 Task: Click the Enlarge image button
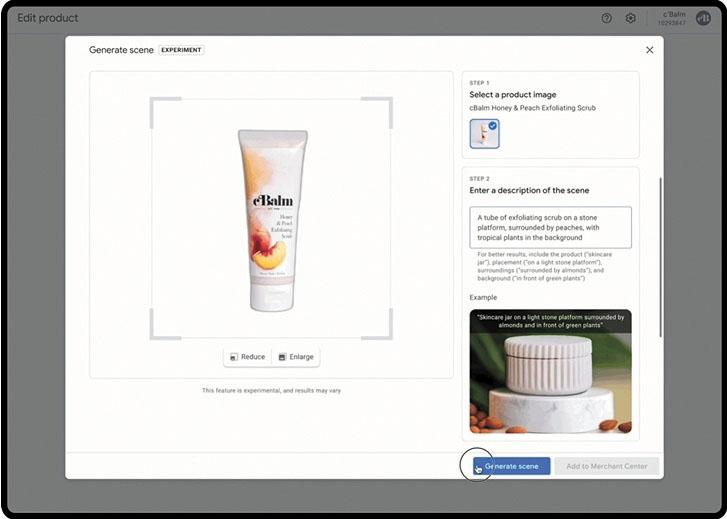click(x=296, y=357)
